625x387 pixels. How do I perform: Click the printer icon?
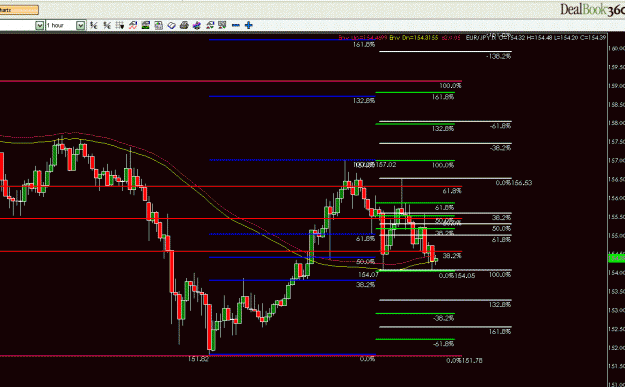[184, 25]
